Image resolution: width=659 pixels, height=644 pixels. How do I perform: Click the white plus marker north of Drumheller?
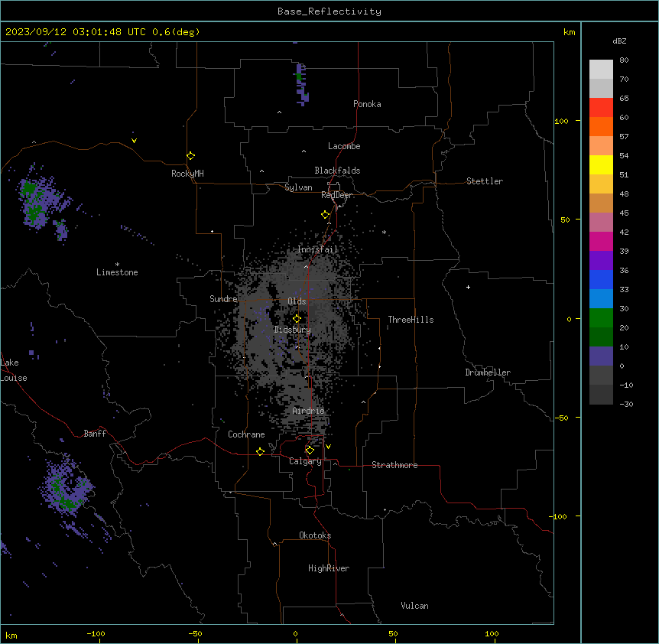click(468, 287)
